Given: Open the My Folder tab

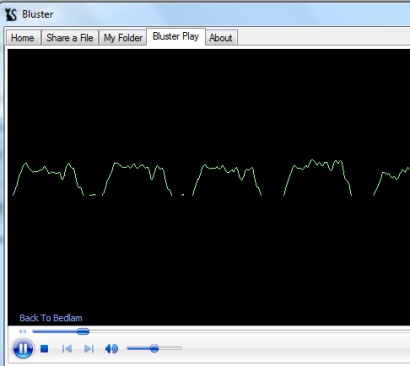Looking at the screenshot, I should [x=123, y=38].
